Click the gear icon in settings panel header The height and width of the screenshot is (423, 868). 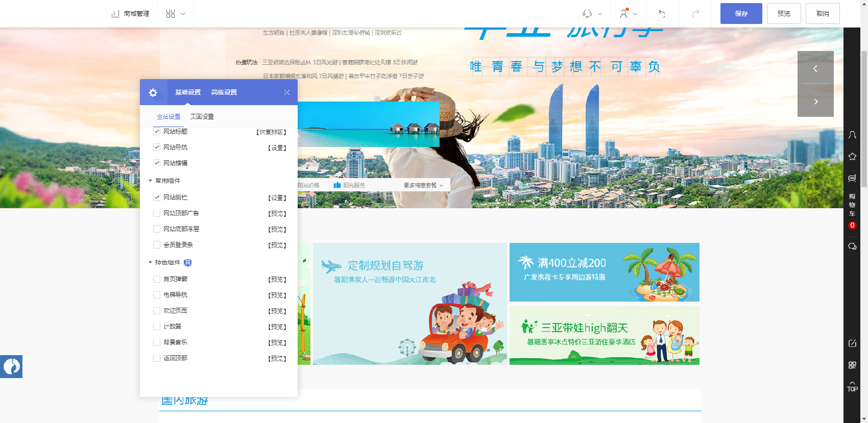[x=153, y=92]
